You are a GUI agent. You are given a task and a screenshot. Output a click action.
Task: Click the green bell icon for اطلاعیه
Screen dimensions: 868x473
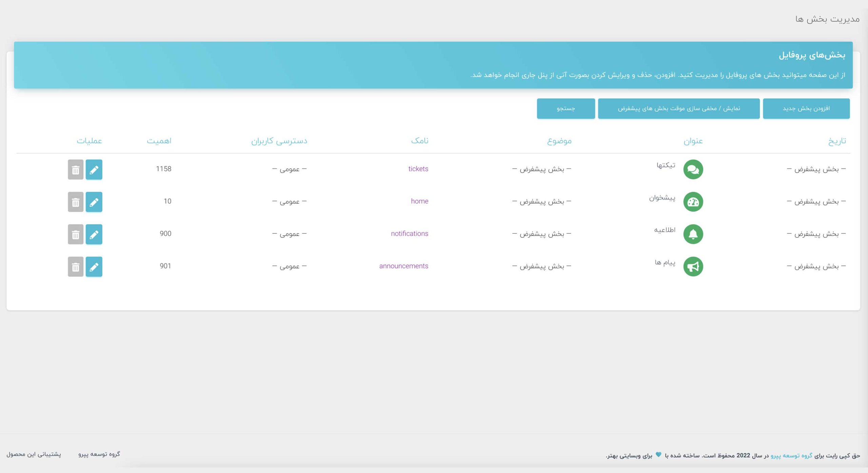pos(693,234)
